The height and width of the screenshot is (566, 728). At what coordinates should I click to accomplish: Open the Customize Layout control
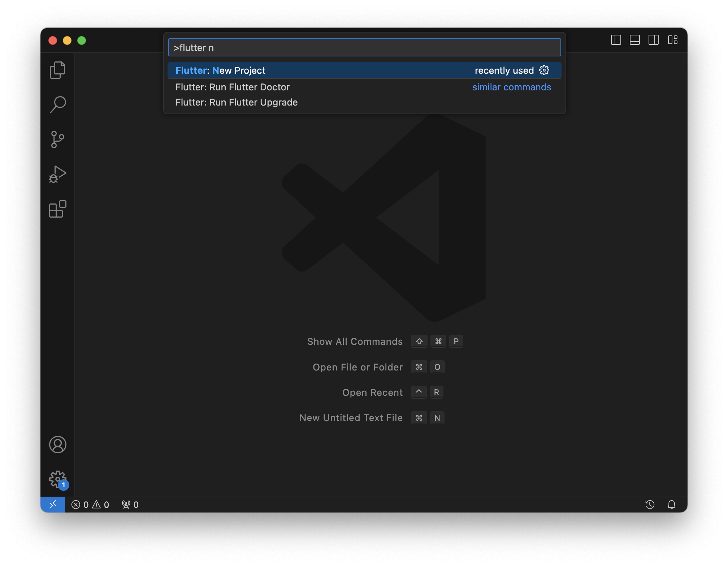[x=673, y=40]
